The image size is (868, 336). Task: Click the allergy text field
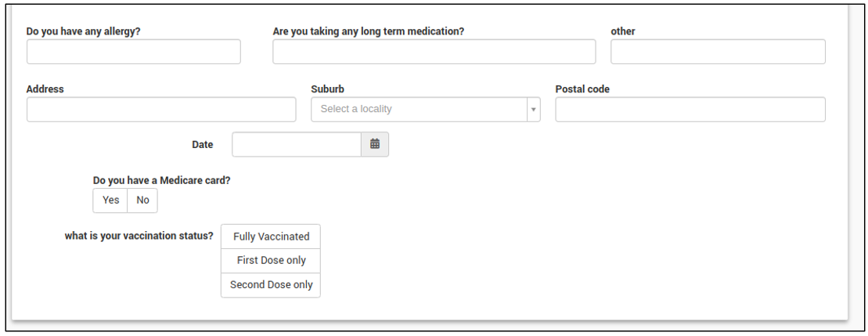[x=133, y=52]
